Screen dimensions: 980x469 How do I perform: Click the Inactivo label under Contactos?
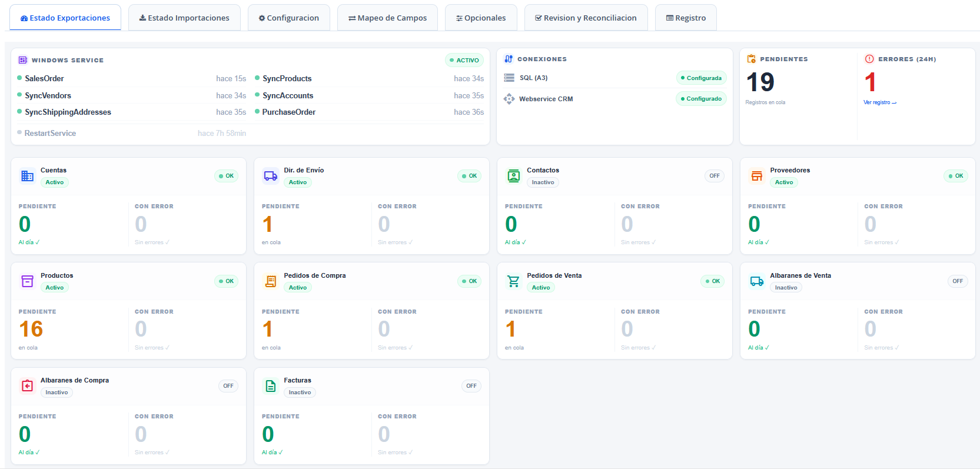pyautogui.click(x=543, y=182)
